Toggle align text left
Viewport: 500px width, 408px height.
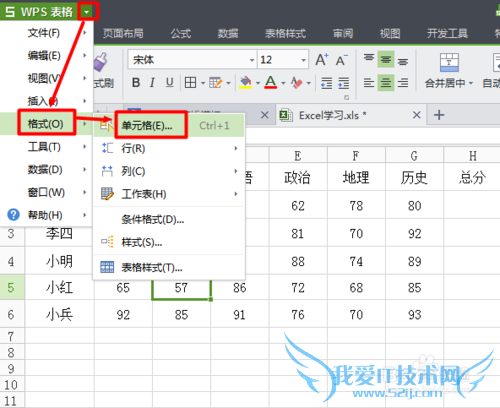[x=369, y=83]
